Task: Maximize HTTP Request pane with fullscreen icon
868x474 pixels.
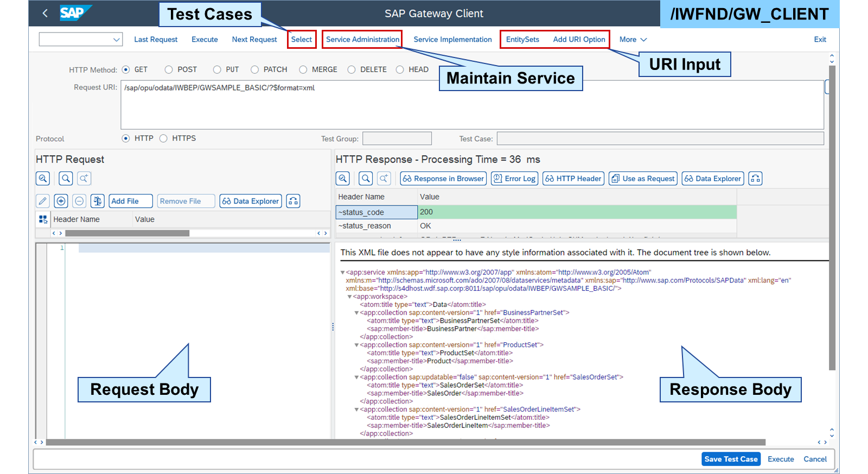Action: 293,201
